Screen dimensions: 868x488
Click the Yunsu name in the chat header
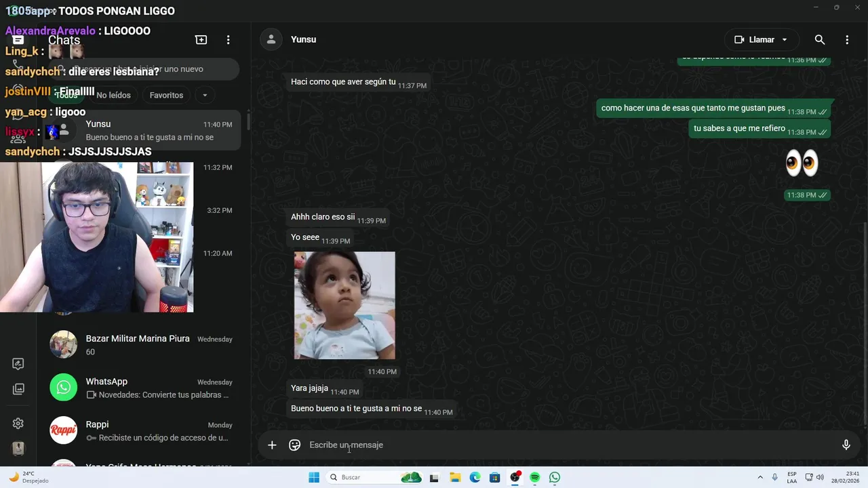coord(303,39)
